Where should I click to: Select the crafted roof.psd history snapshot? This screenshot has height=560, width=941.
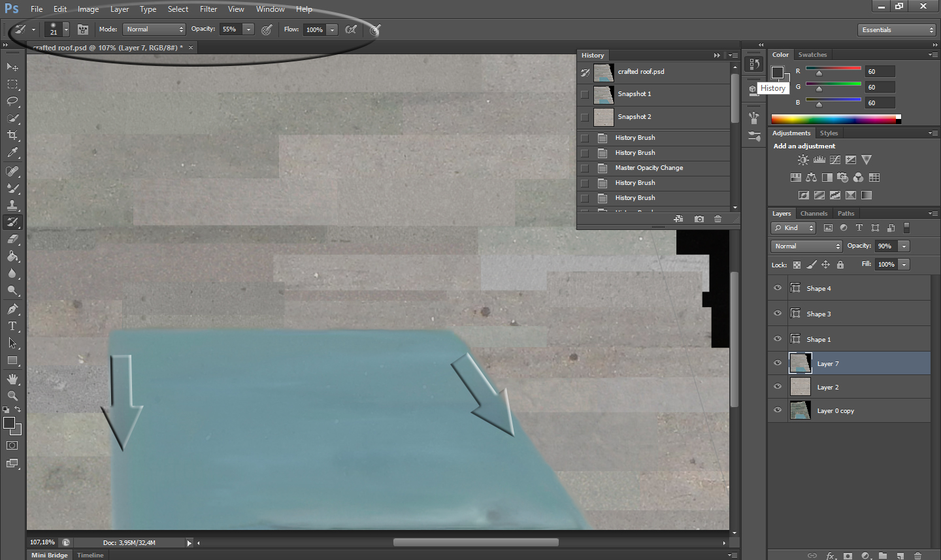click(653, 72)
